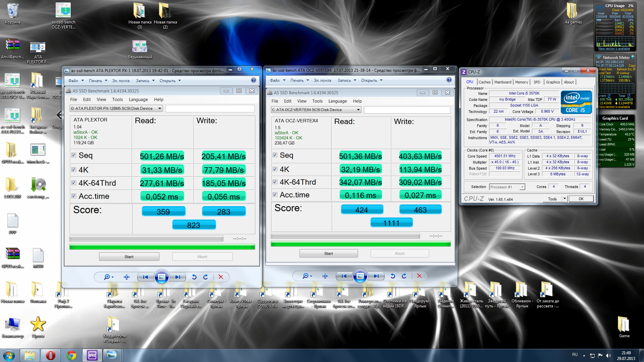
Task: Click the CPU-Z taskbar icon
Action: tap(92, 355)
